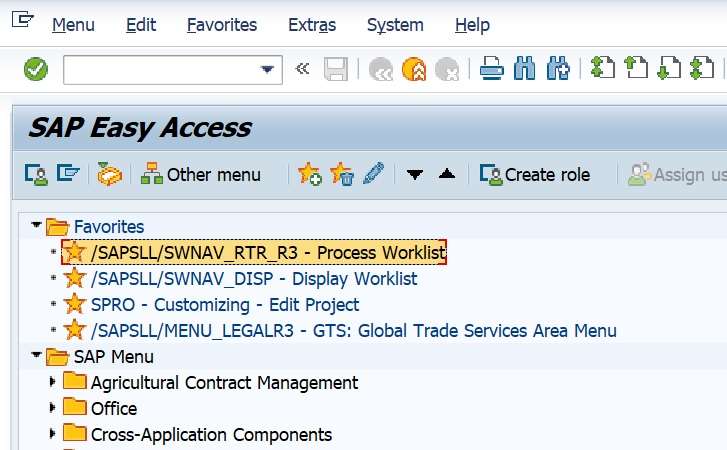727x450 pixels.
Task: Click the open folder icon beside Favorites
Action: click(57, 227)
